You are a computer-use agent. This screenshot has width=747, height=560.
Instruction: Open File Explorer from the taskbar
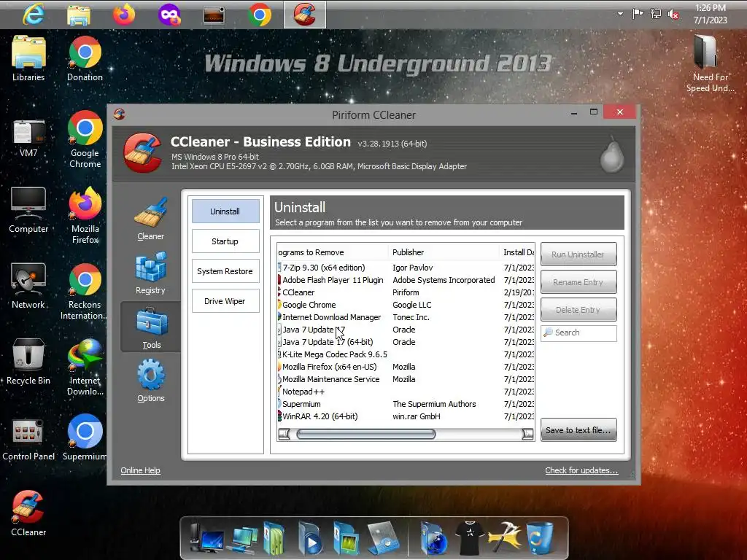click(79, 15)
